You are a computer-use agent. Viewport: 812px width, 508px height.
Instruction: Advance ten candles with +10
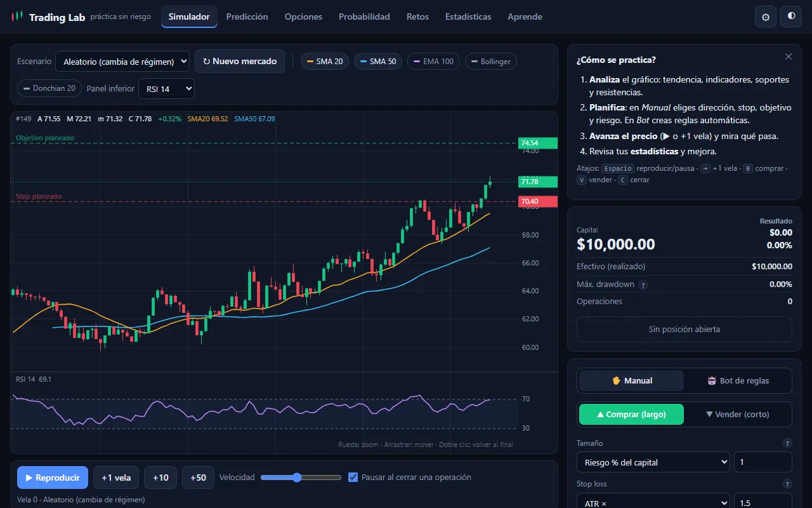[x=160, y=478]
